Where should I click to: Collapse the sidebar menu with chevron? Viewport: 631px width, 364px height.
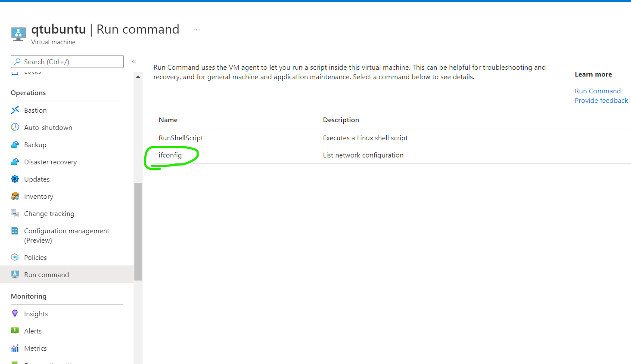point(134,62)
